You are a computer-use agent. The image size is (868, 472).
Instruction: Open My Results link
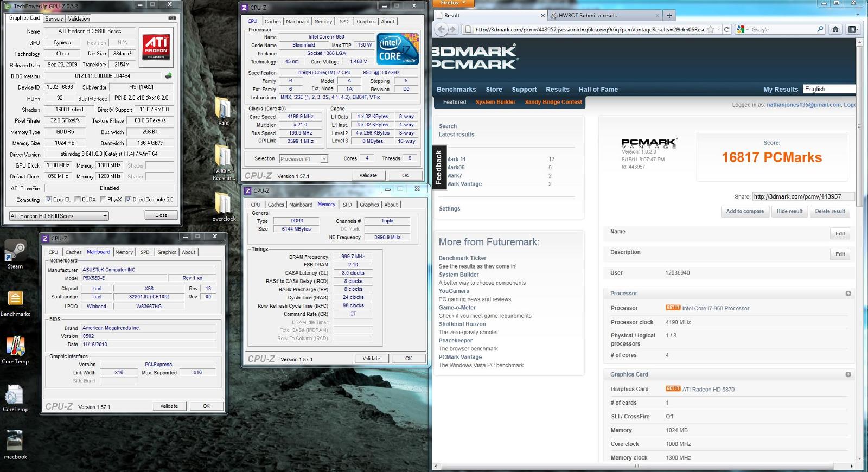coord(781,90)
